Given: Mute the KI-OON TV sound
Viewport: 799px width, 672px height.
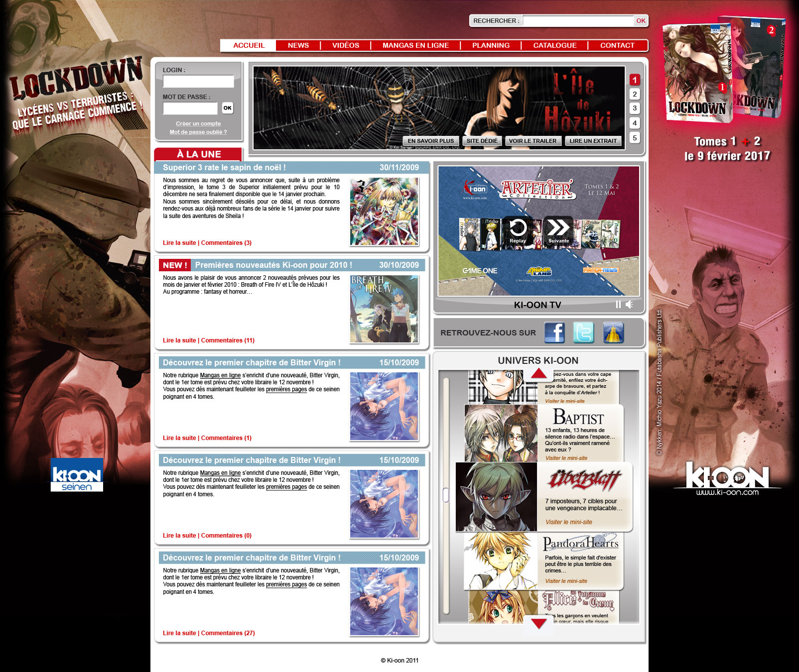Looking at the screenshot, I should tap(630, 305).
